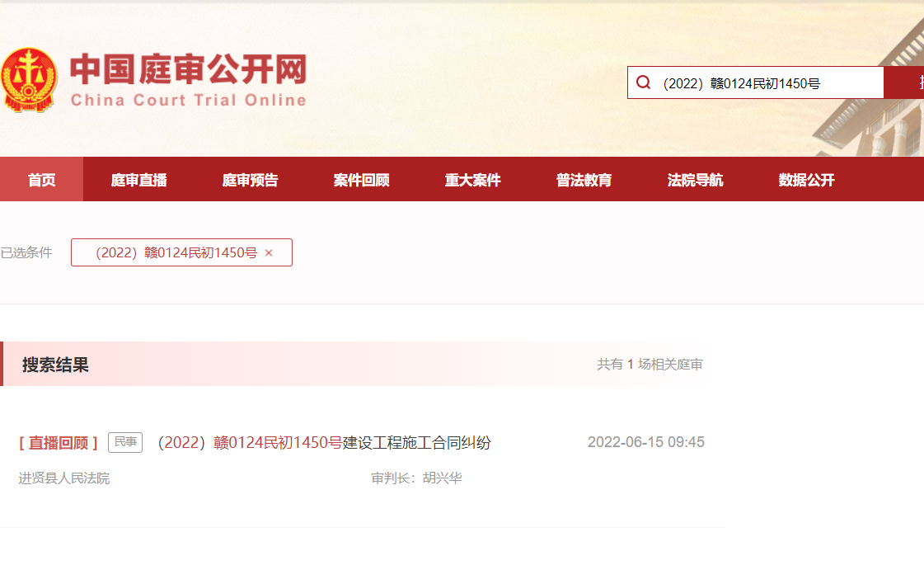Click the 搜索结果 heading
This screenshot has width=924, height=584.
(55, 365)
